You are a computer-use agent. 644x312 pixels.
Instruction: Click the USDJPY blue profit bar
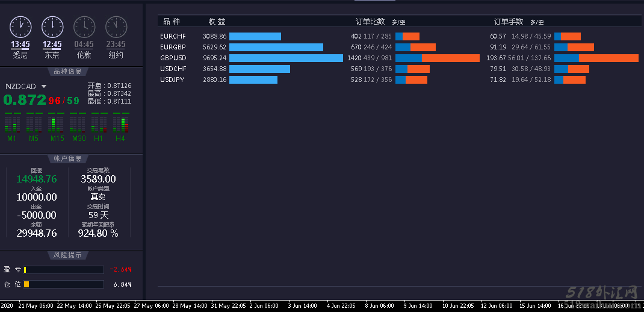253,80
